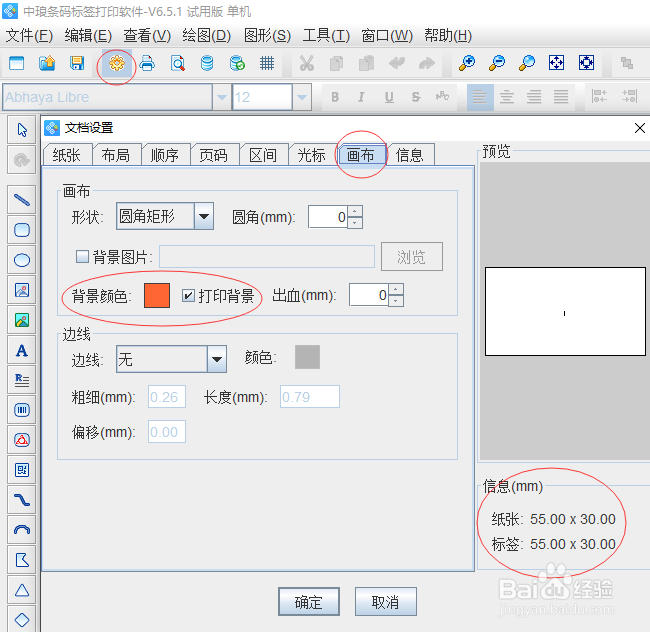650x632 pixels.
Task: Select the diamond shape tool
Action: pyautogui.click(x=22, y=620)
